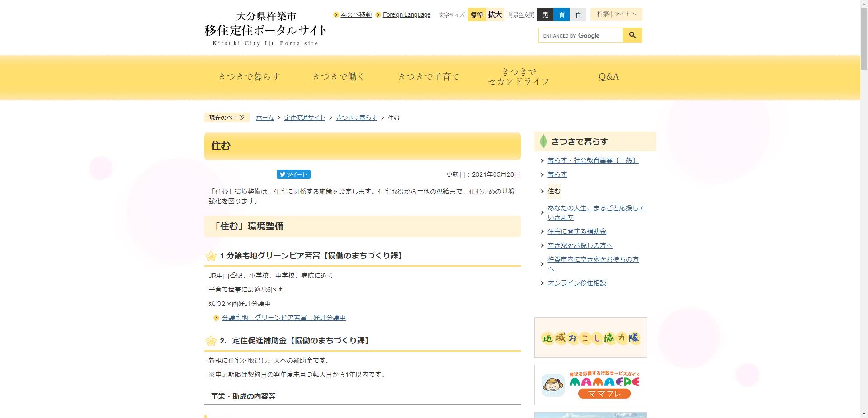Click the flower icon before 分譲宅地グリーンピア若宮 heading
868x418 pixels.
[x=211, y=255]
